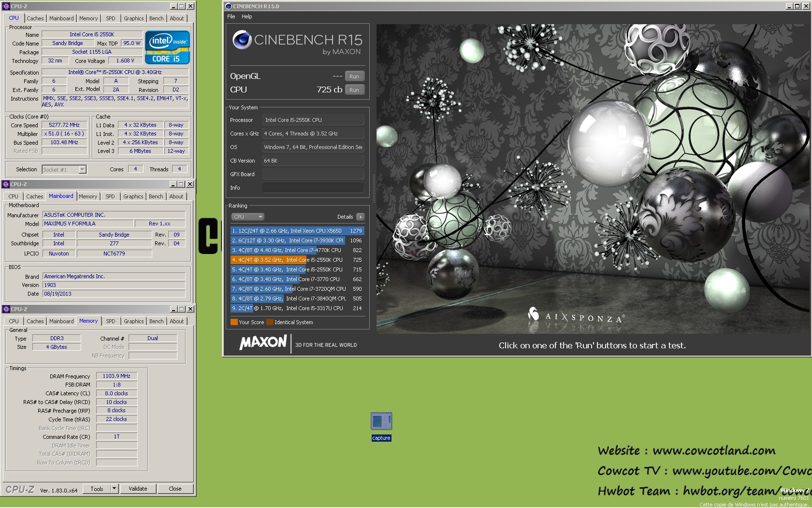This screenshot has height=508, width=812.
Task: Open SPD tab in Mainboard CPU-Z window
Action: tap(110, 196)
